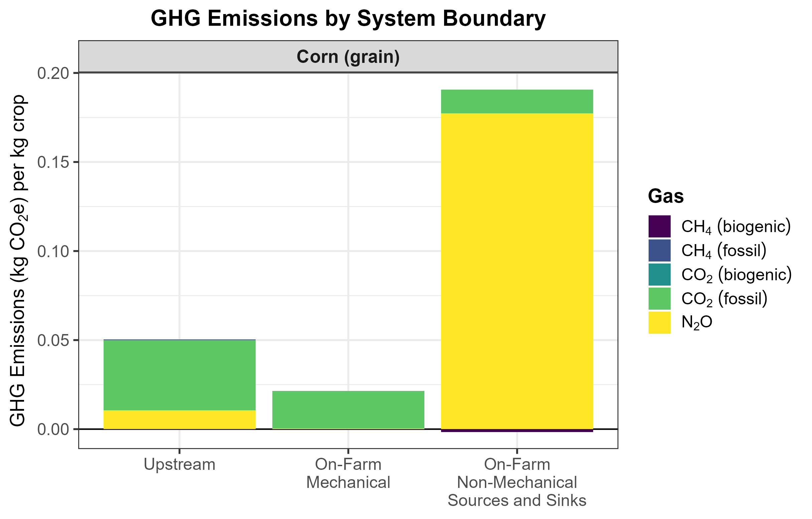Image resolution: width=812 pixels, height=519 pixels.
Task: Click the green On-Farm Mechanical bar
Action: pyautogui.click(x=348, y=410)
